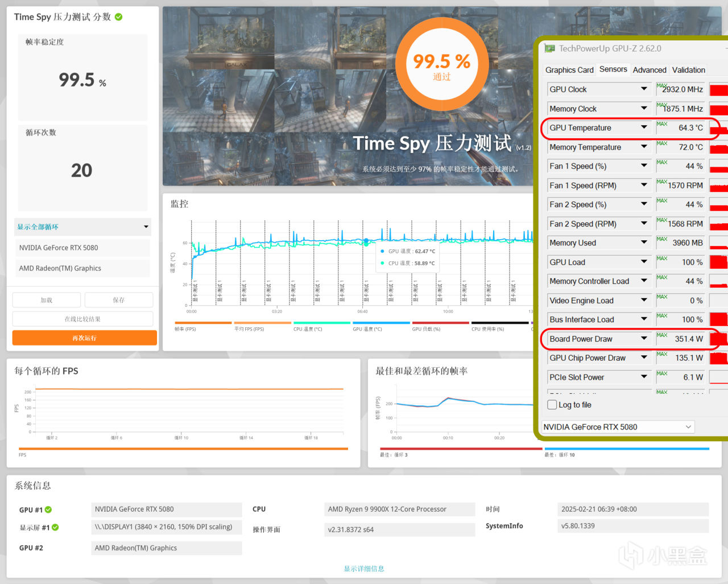The image size is (728, 584).
Task: Open the 显示全部循环 dropdown
Action: 83,227
